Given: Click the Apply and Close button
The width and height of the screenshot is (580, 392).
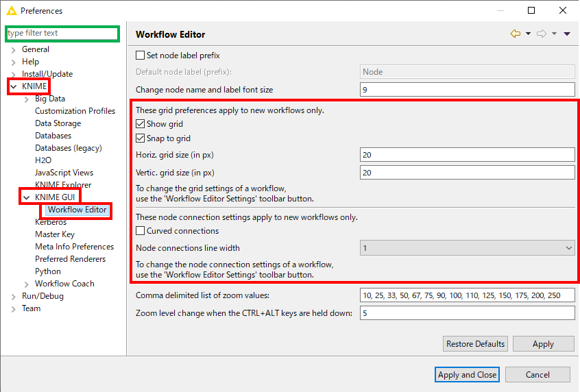Looking at the screenshot, I should (467, 375).
